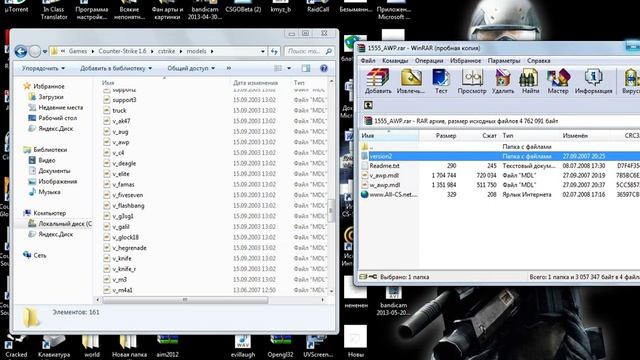
Task: Open the Файл menu in WinRAR
Action: point(368,60)
